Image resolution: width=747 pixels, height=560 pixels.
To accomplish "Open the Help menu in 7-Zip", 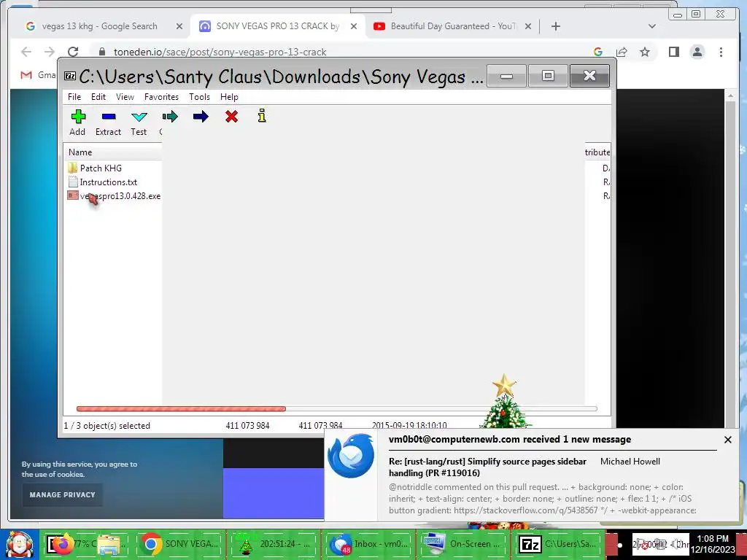I will click(x=229, y=97).
